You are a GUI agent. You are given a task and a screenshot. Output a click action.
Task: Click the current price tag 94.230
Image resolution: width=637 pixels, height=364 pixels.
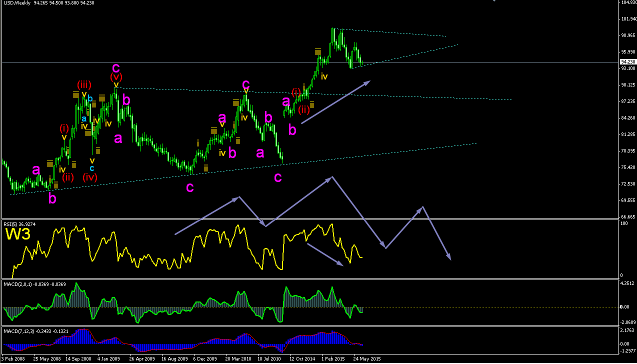[627, 62]
